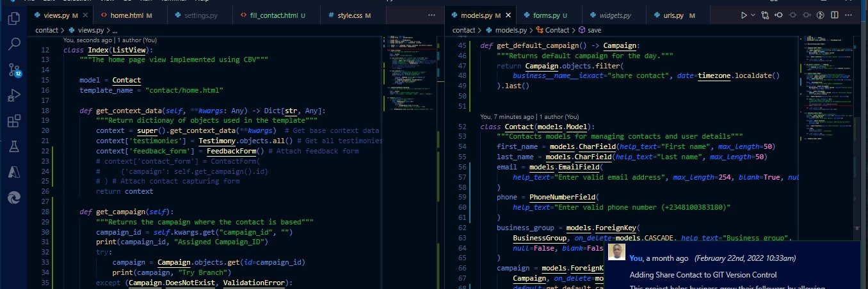
Task: Click contact breadcrumb above views.py editor
Action: [47, 29]
